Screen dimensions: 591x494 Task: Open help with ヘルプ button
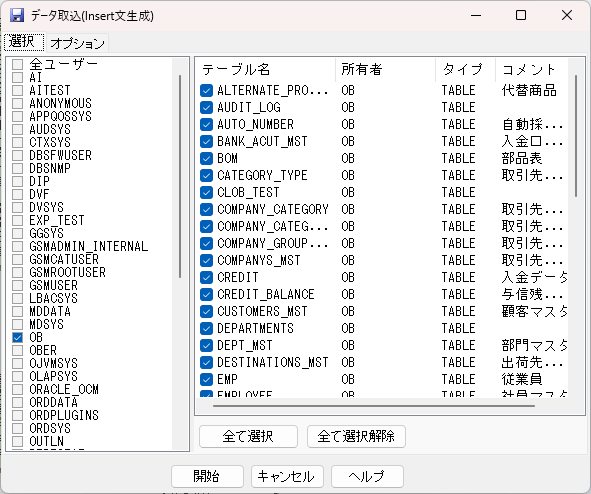pos(367,476)
